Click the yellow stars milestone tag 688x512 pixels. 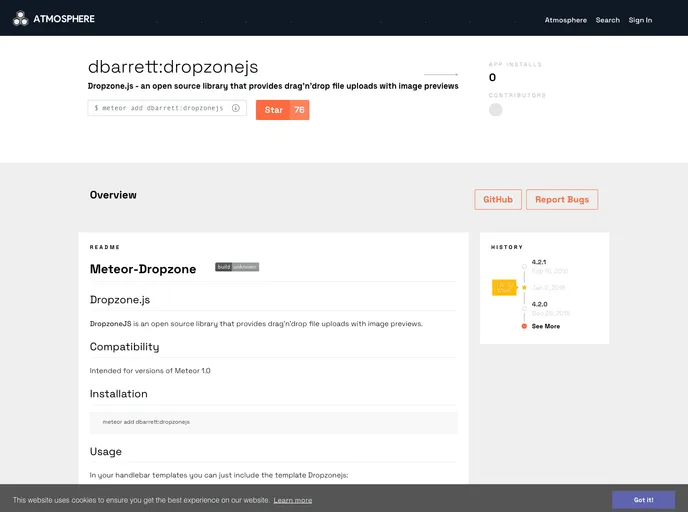(504, 288)
